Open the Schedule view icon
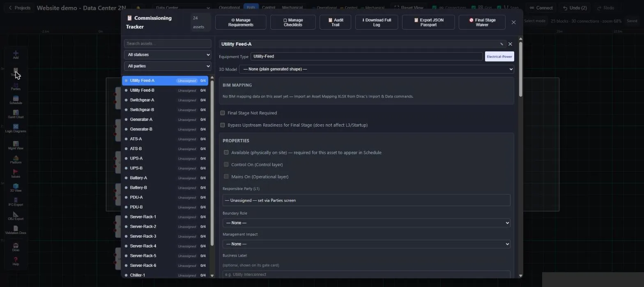 click(16, 100)
